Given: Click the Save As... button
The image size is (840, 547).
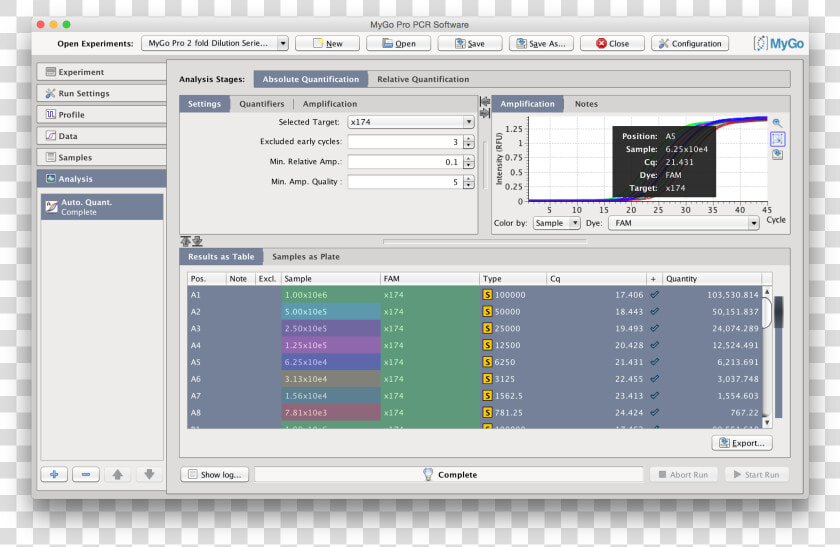Looking at the screenshot, I should coord(541,43).
